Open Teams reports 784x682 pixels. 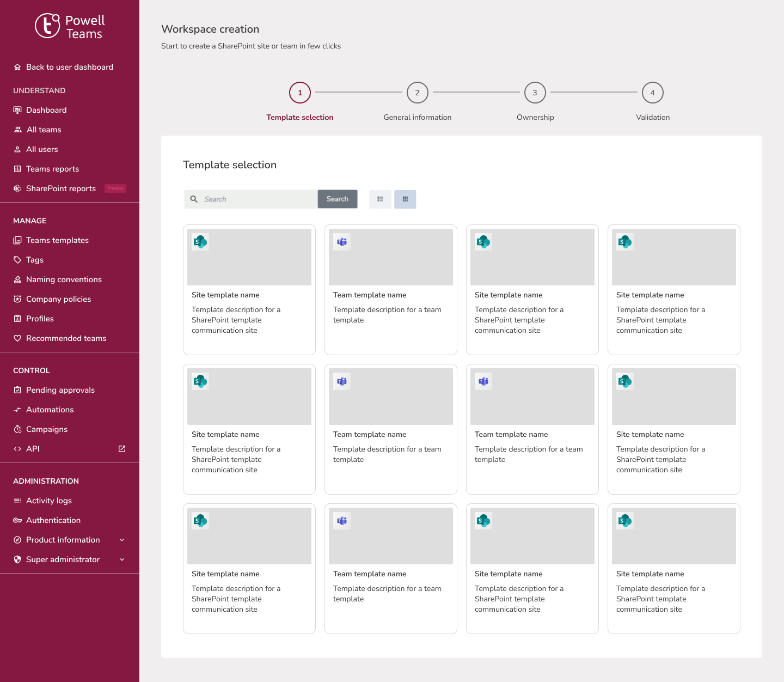pyautogui.click(x=52, y=169)
